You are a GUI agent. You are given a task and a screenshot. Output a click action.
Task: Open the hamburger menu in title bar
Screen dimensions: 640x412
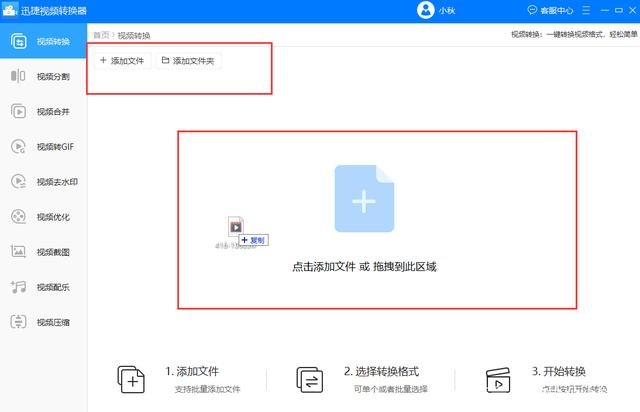[x=586, y=10]
